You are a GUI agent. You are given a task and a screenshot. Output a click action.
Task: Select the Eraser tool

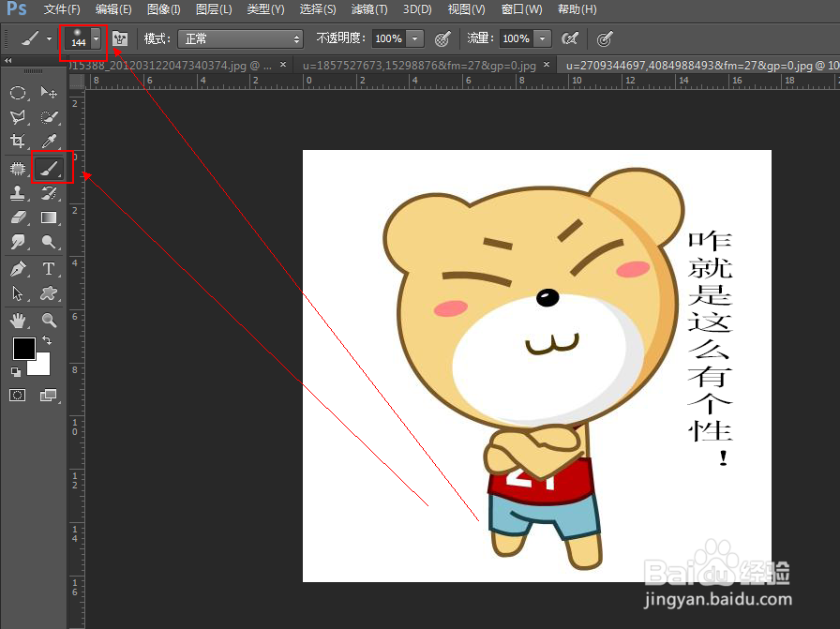tap(18, 217)
